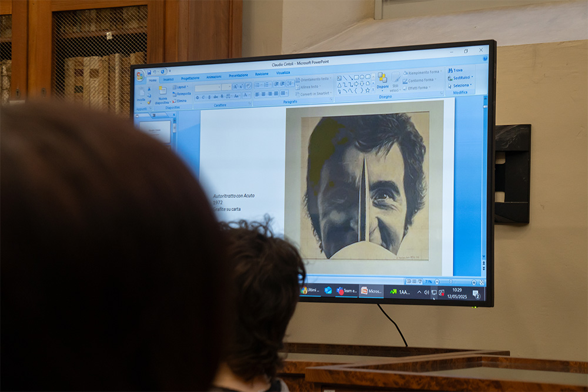Open the Progettazione ribbon tab
588x392 pixels.
point(190,78)
